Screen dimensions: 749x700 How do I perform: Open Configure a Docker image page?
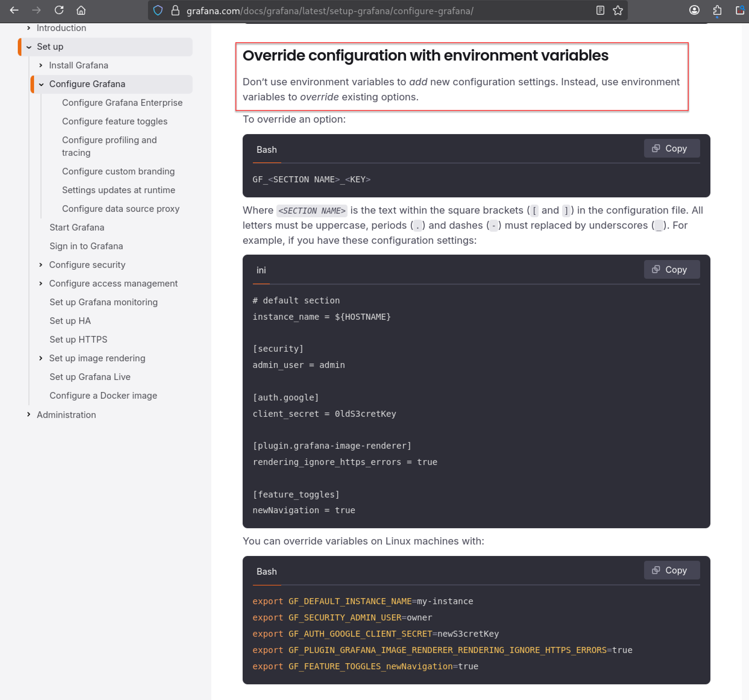[103, 396]
